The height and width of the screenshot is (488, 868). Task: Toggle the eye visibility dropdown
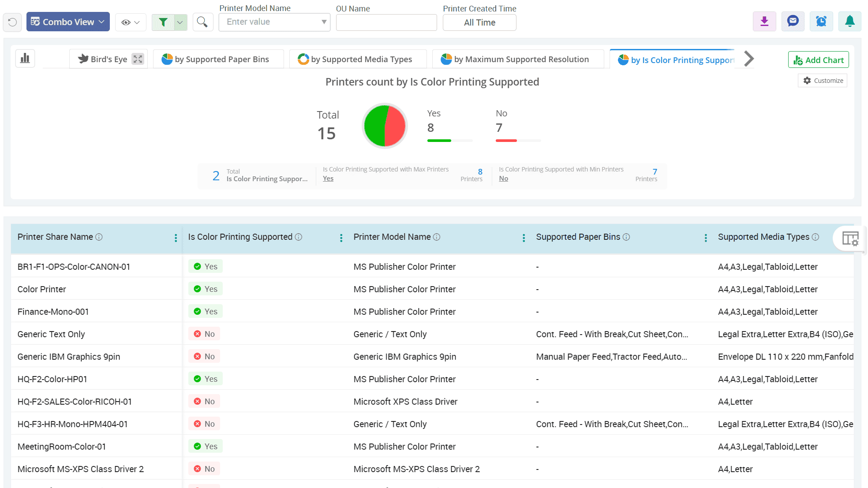(131, 22)
